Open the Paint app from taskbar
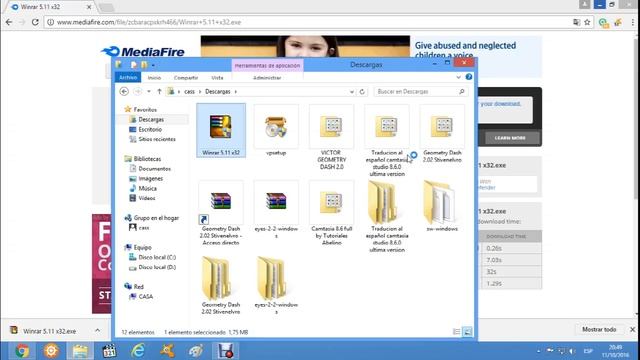 pyautogui.click(x=196, y=351)
